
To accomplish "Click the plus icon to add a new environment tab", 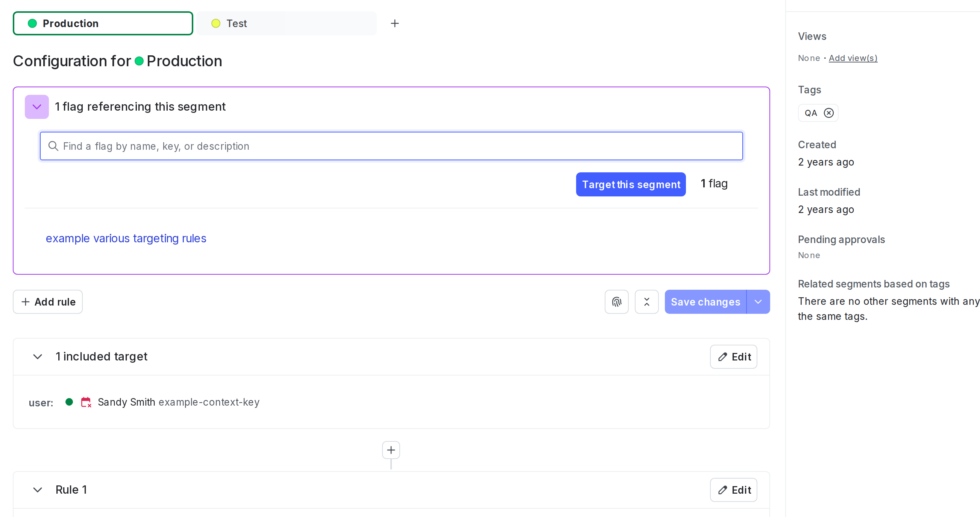I will 395,23.
